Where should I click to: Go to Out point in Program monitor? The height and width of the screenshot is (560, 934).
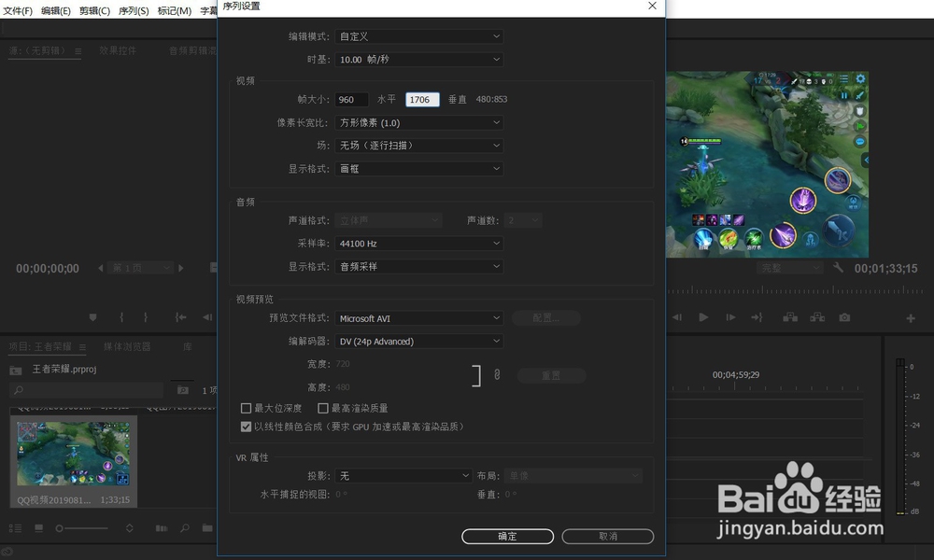(x=757, y=317)
